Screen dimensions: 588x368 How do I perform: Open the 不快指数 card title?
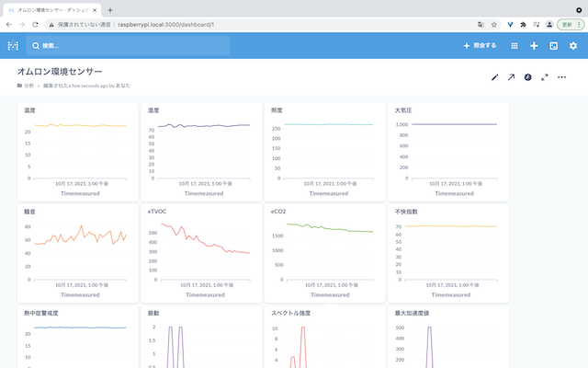coord(406,212)
